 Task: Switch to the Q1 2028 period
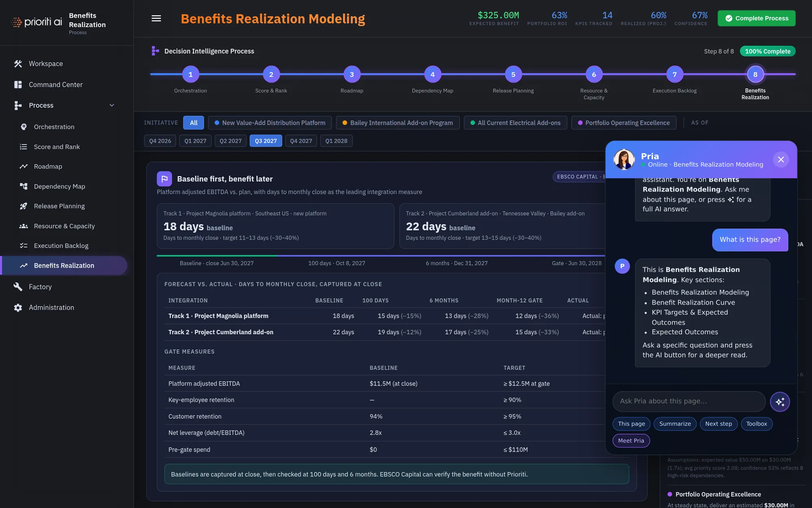336,141
